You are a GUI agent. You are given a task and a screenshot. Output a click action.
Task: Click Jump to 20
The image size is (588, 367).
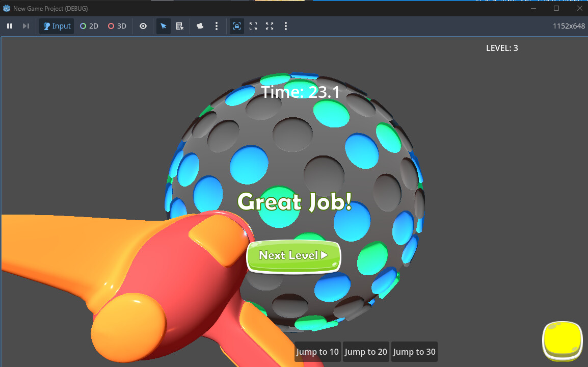366,352
